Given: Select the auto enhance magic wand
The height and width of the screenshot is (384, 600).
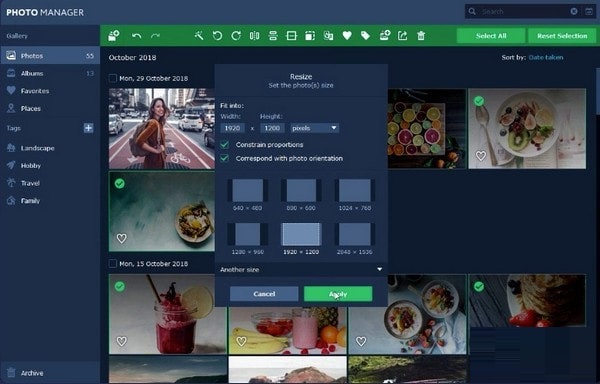Looking at the screenshot, I should tap(199, 36).
